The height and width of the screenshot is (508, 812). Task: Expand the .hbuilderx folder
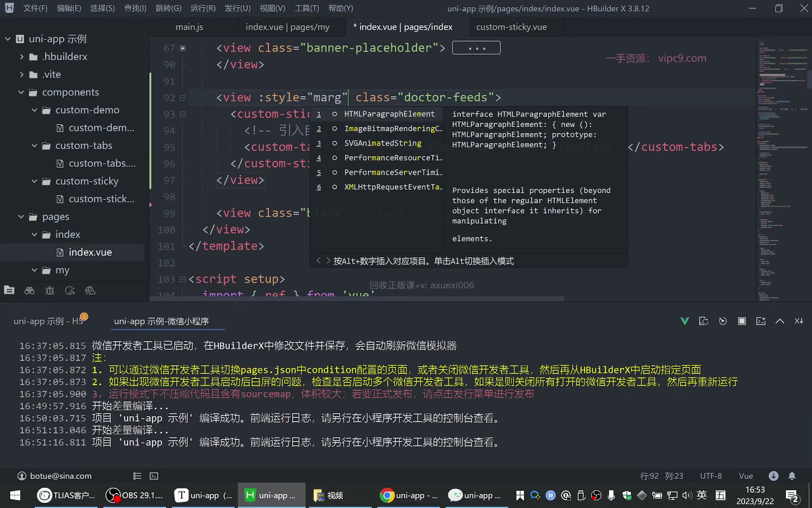point(22,57)
